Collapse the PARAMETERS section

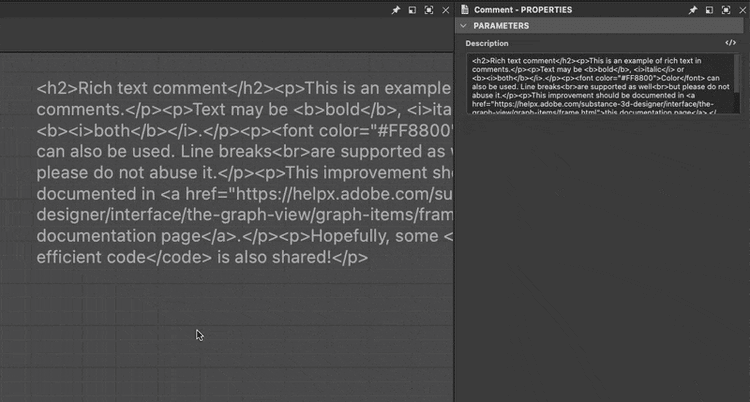pyautogui.click(x=463, y=26)
